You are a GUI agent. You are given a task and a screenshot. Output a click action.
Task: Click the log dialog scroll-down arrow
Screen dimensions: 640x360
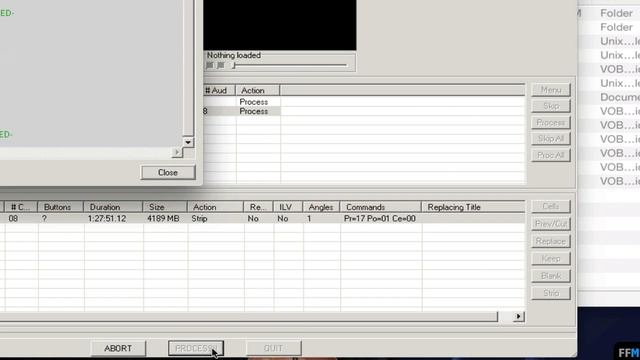pos(188,142)
